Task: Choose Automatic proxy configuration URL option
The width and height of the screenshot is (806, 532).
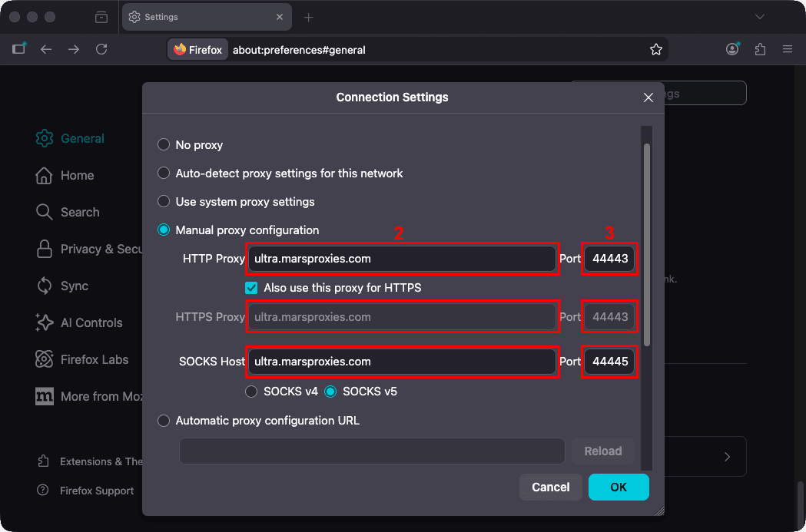Action: [164, 421]
